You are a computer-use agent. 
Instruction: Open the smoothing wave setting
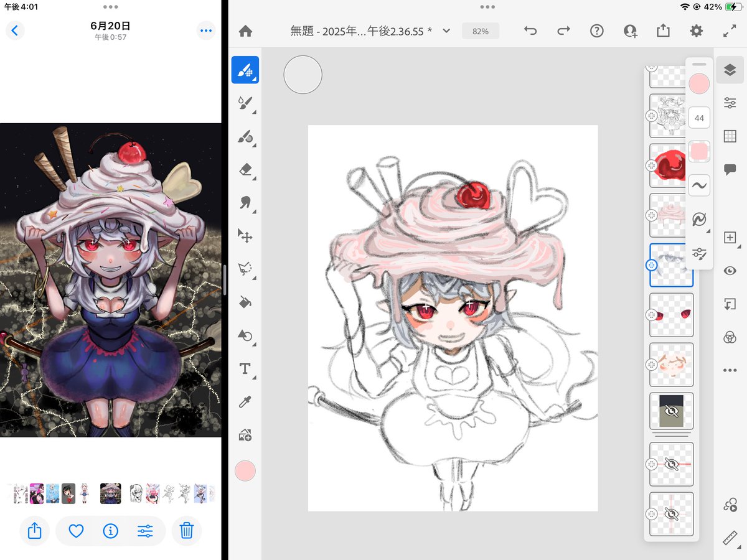[x=699, y=185]
